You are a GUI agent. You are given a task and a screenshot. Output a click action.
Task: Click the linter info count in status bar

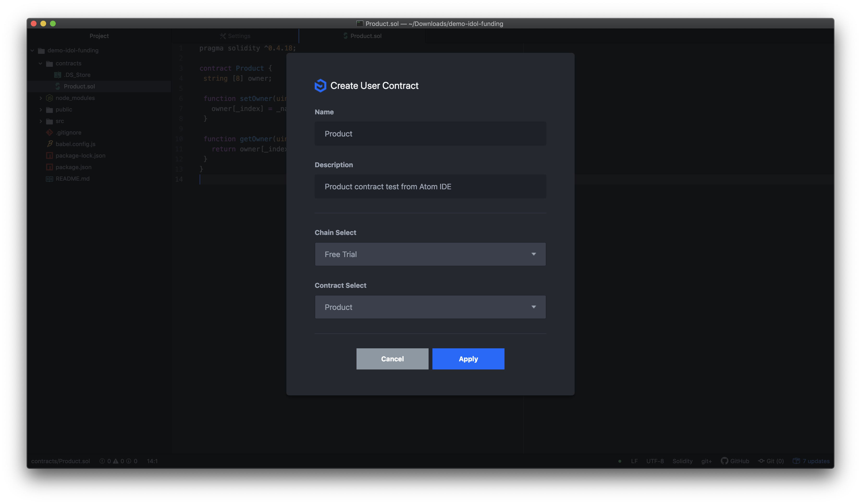132,461
